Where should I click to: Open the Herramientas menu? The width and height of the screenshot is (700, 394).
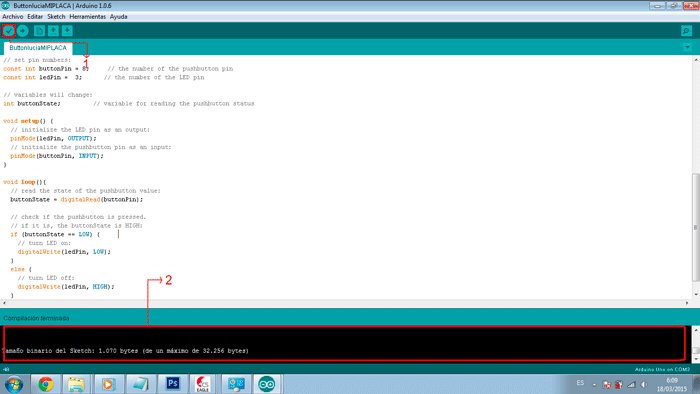(88, 17)
